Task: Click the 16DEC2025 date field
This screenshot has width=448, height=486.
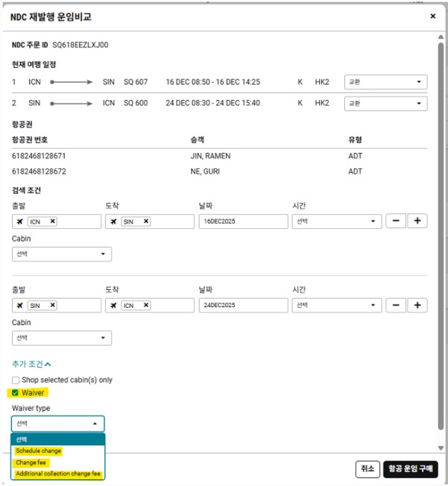Action: pos(243,221)
